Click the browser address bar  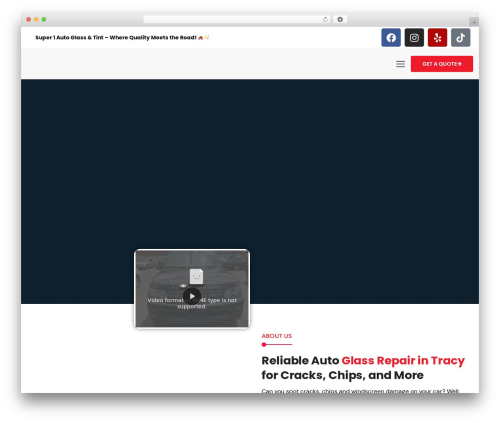point(237,19)
